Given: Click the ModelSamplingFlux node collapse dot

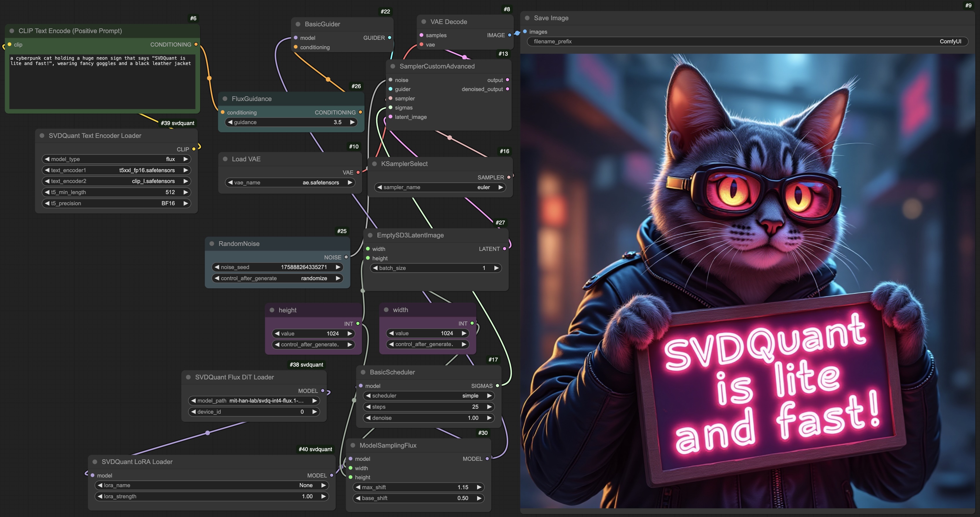Looking at the screenshot, I should [x=353, y=445].
